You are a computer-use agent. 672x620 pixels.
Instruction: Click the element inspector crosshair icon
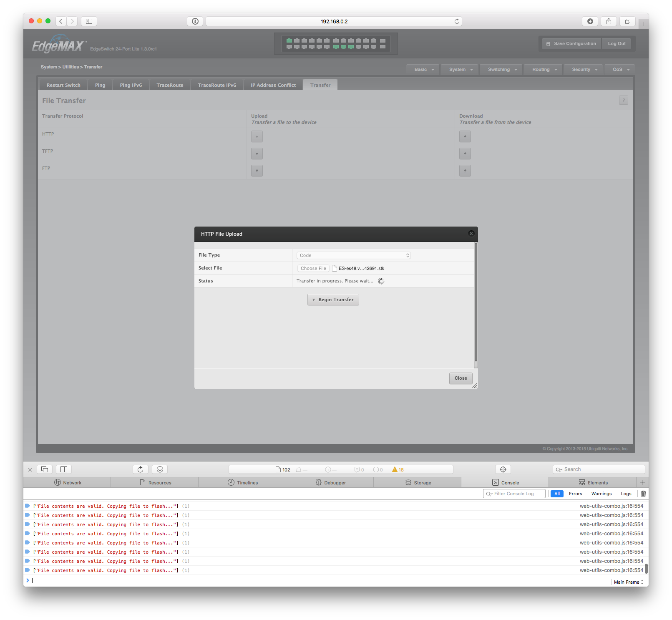point(503,469)
